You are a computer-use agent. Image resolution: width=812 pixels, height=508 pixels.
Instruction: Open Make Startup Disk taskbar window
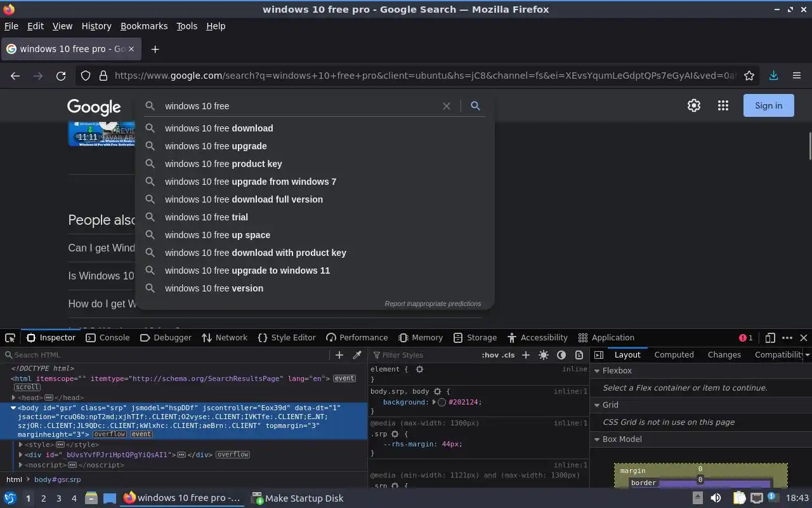pyautogui.click(x=298, y=498)
